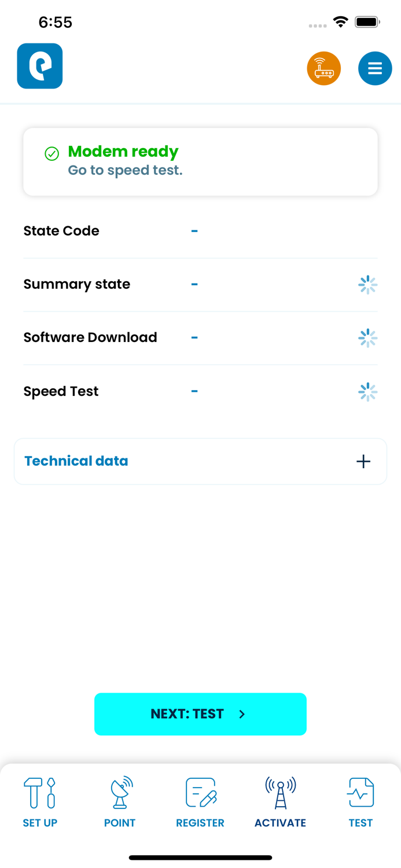
Task: Tap the Wi-Fi indicator in status bar
Action: click(340, 21)
